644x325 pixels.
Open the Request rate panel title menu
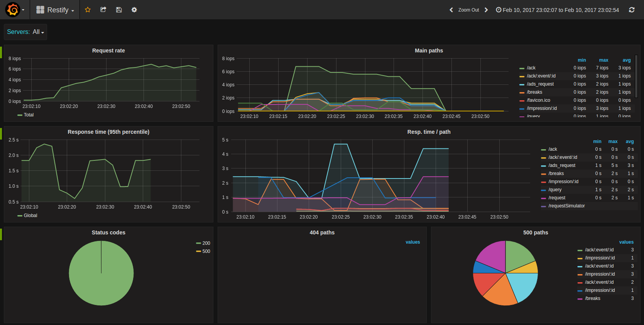click(x=108, y=51)
